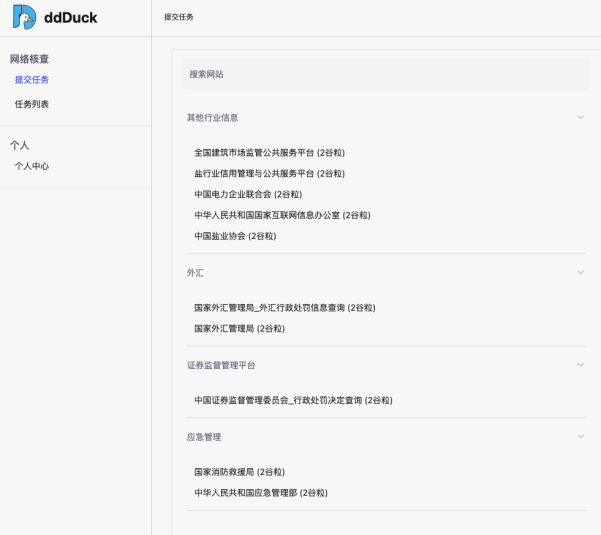Image resolution: width=601 pixels, height=535 pixels.
Task: Select the plain 国家外汇管理局 (2谷粒) entry
Action: point(239,328)
